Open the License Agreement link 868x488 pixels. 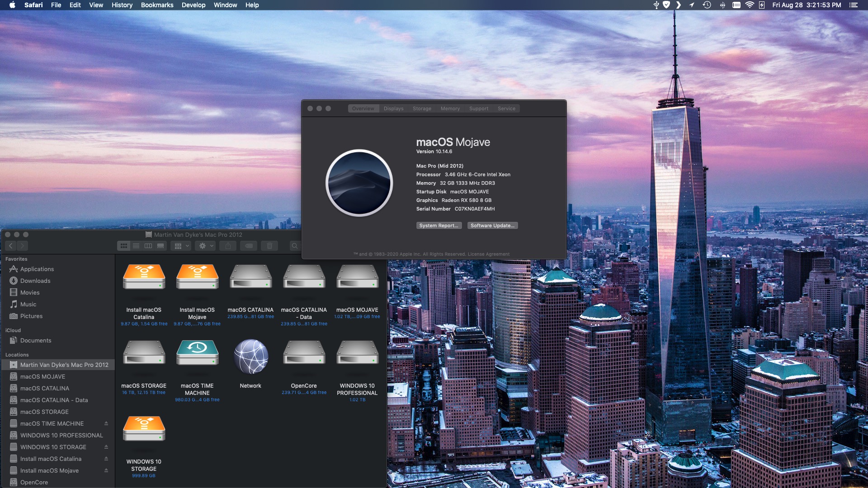[488, 254]
